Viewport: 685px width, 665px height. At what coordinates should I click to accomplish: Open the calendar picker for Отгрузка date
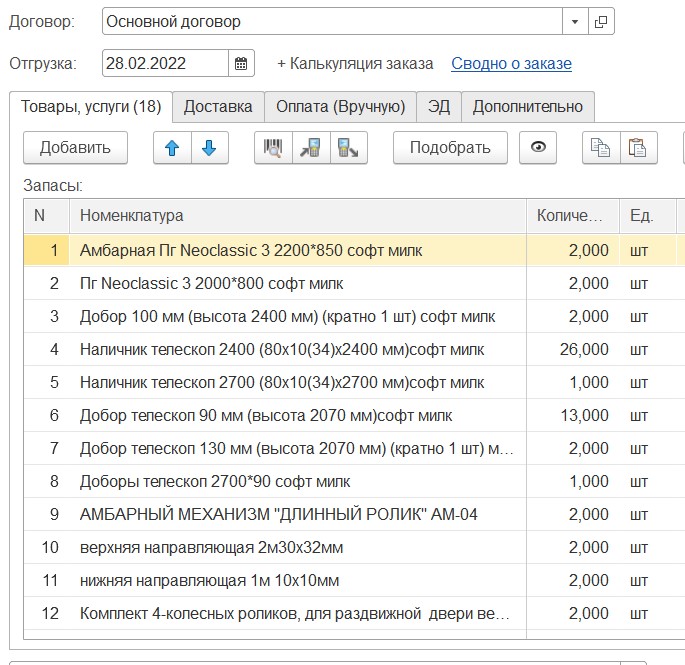(x=241, y=64)
